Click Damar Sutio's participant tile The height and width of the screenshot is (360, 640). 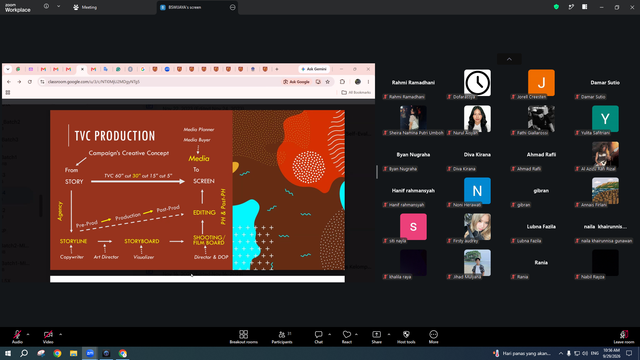[x=605, y=84]
